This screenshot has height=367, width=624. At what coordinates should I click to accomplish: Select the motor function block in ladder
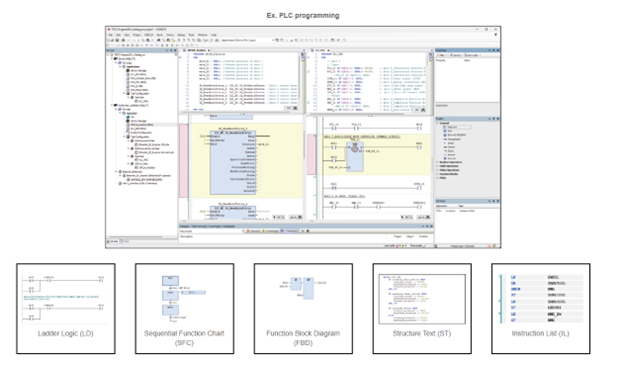[x=355, y=156]
